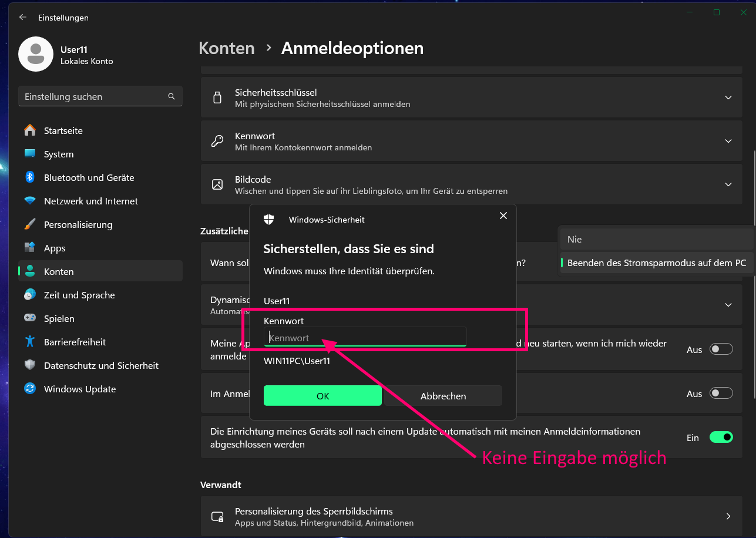Toggle the 'Im Anmeldebildschirm' Aus switch

[721, 394]
